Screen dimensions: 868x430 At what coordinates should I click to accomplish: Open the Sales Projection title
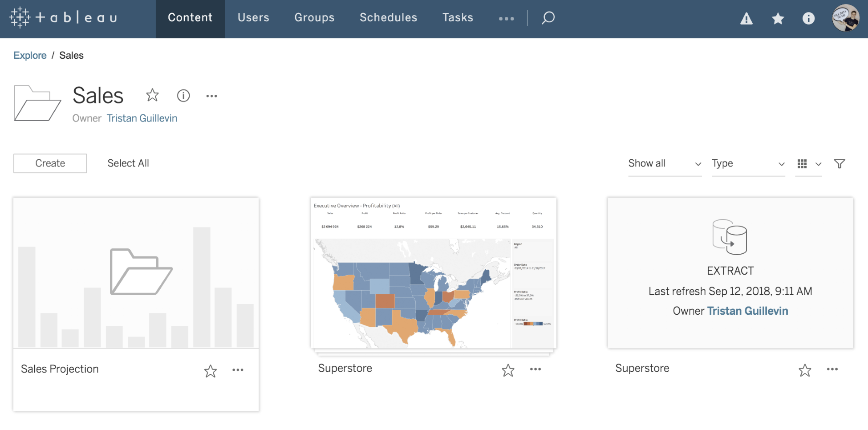pos(60,369)
